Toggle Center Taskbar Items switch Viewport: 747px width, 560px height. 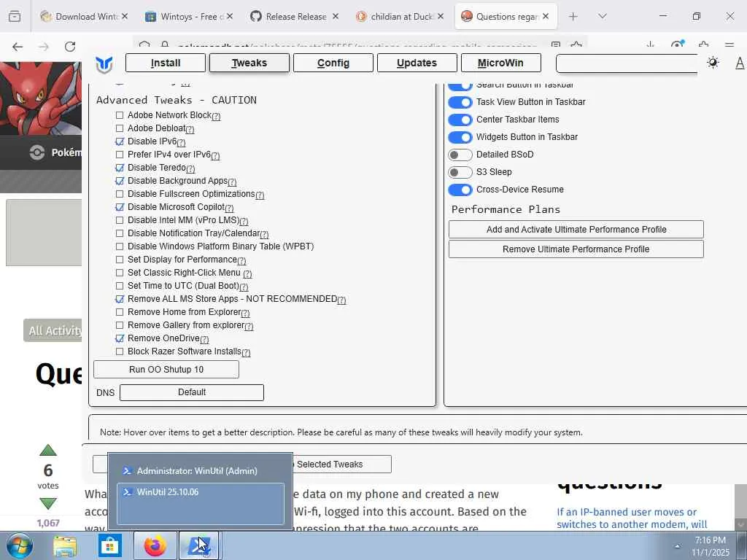click(x=460, y=120)
